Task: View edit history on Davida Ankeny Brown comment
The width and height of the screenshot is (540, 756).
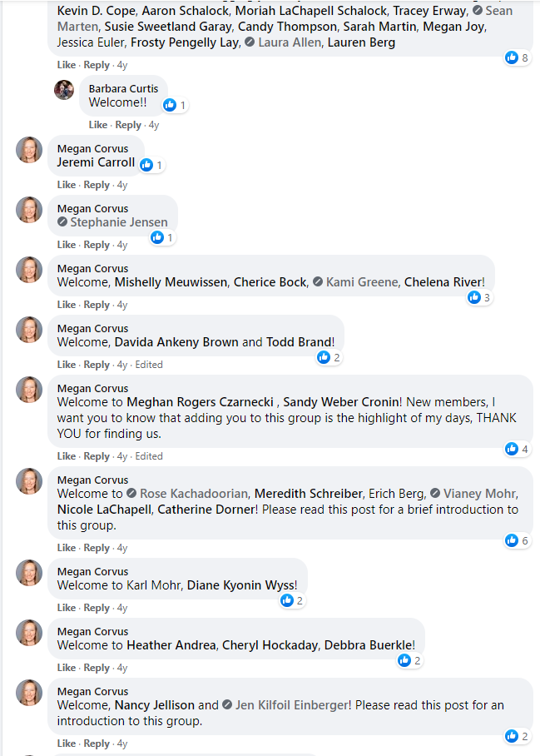Action: pos(149,365)
